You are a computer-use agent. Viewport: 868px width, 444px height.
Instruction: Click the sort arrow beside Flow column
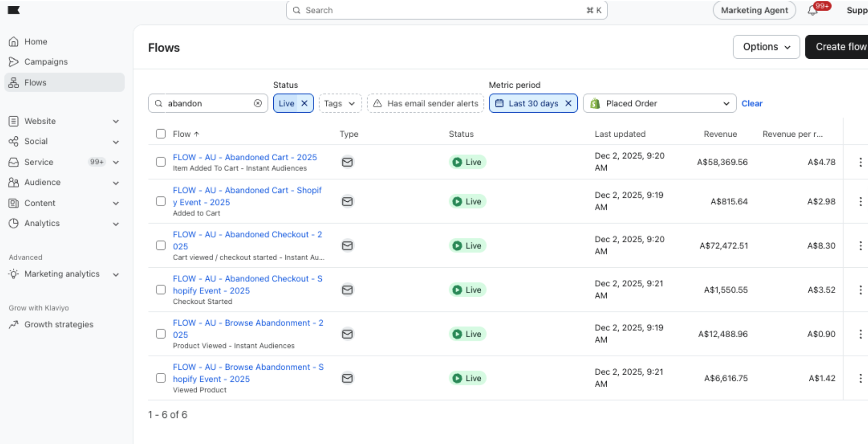[x=196, y=134]
